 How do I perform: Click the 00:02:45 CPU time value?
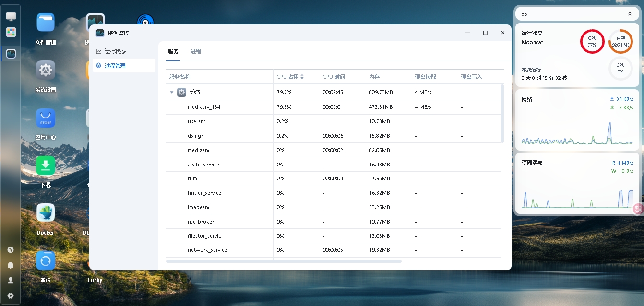pyautogui.click(x=333, y=92)
